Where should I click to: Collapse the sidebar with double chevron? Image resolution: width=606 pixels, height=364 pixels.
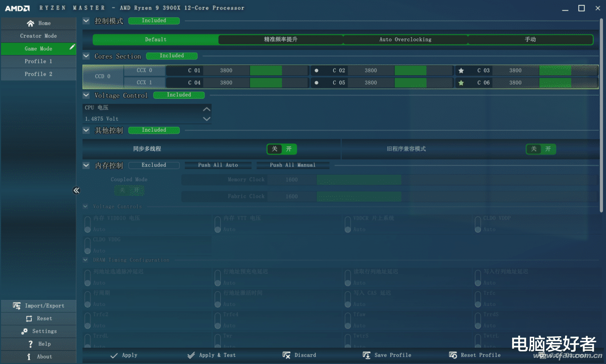point(76,190)
